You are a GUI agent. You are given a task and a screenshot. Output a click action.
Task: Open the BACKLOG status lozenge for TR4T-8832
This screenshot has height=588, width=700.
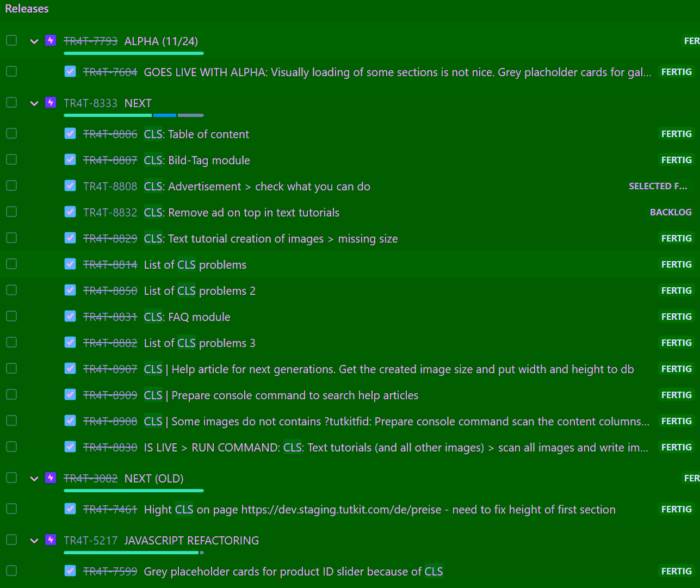tap(671, 212)
